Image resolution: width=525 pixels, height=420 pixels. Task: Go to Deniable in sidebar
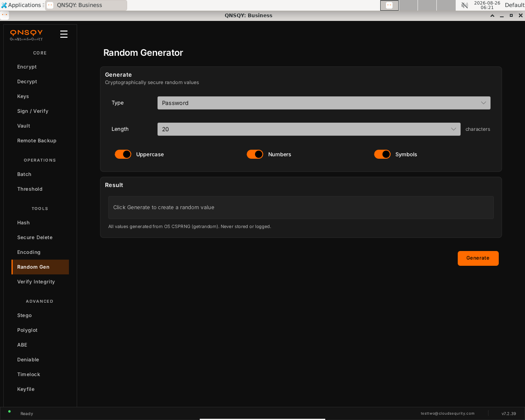(40, 360)
